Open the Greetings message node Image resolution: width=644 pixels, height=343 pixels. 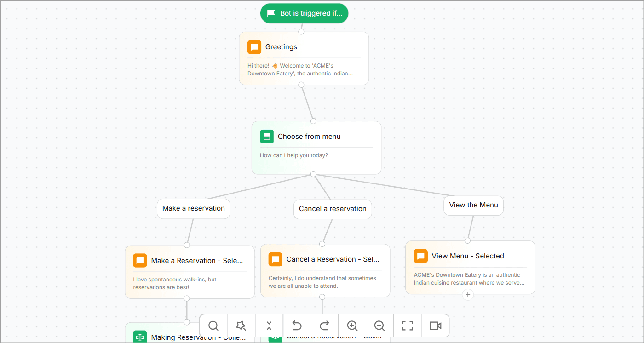(304, 58)
